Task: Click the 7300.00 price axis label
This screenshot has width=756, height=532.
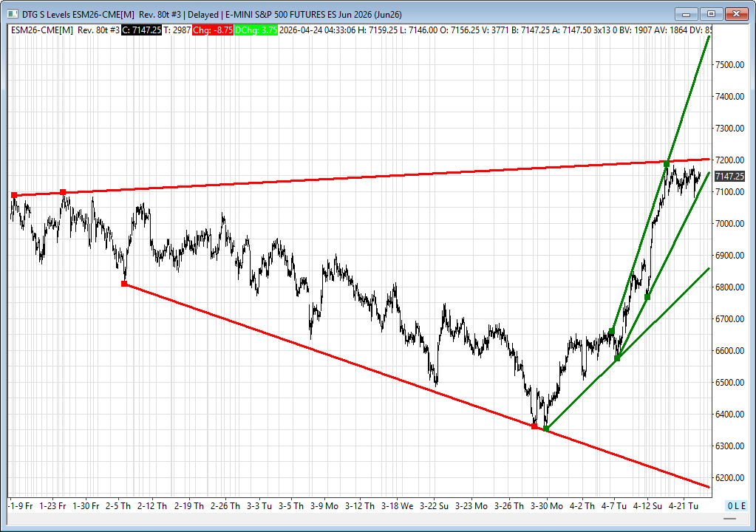Action: click(x=729, y=128)
